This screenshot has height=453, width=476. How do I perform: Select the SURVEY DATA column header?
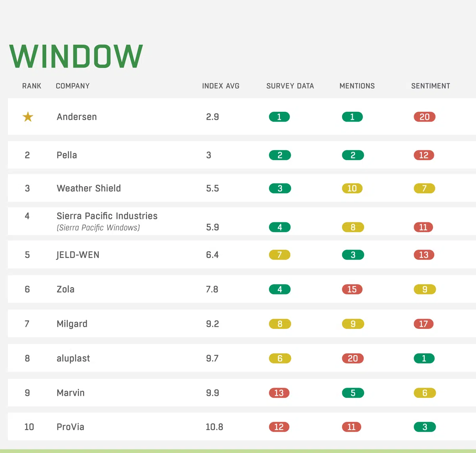(290, 86)
